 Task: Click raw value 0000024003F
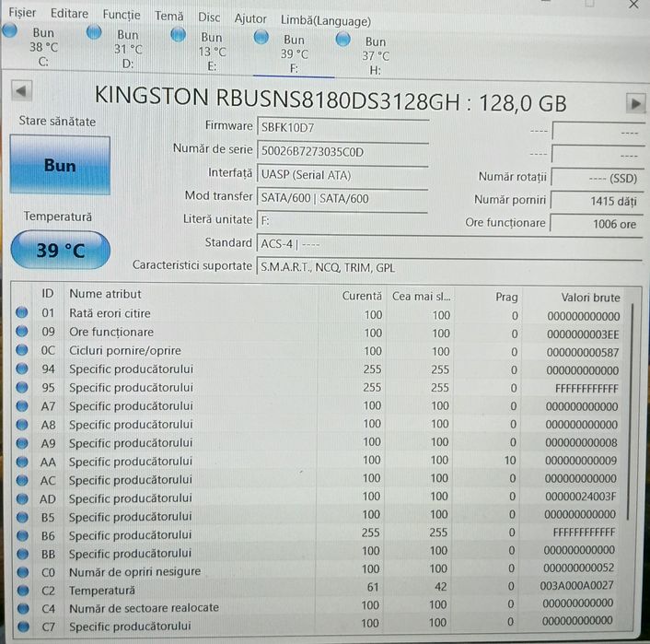[x=580, y=497]
